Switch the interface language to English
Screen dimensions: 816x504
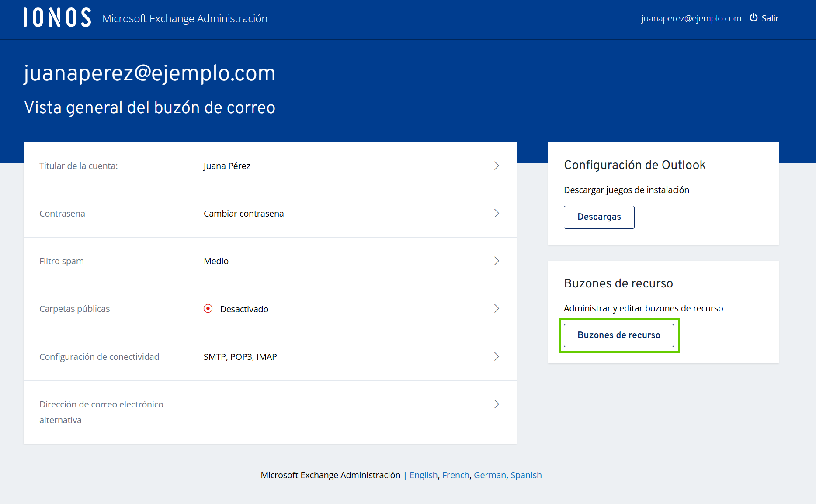pyautogui.click(x=423, y=475)
